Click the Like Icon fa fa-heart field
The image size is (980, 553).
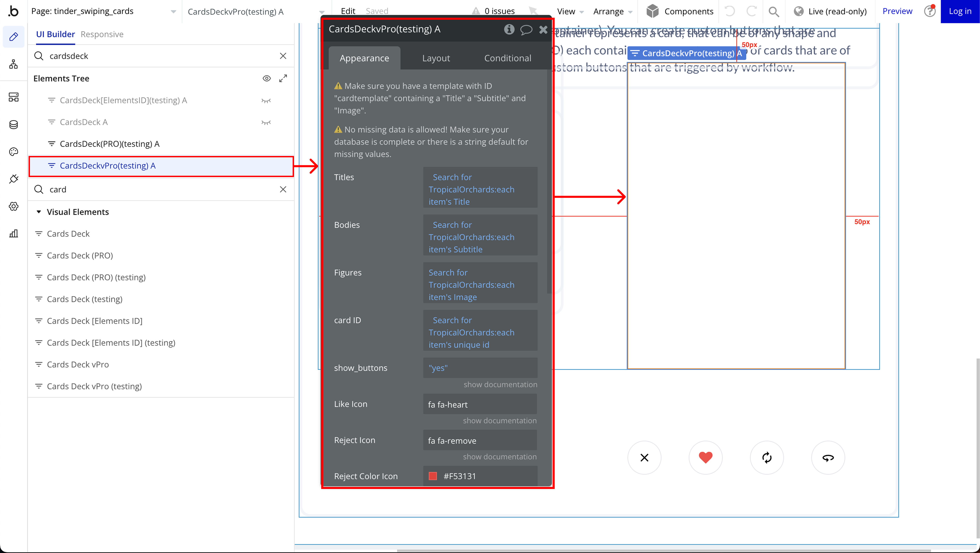[x=480, y=404]
